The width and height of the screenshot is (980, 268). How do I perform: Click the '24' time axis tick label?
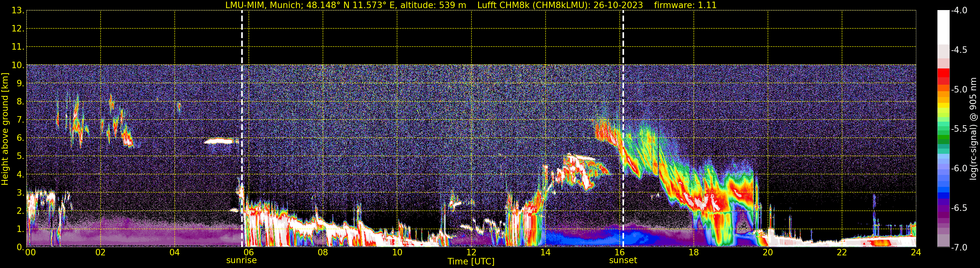tap(916, 252)
